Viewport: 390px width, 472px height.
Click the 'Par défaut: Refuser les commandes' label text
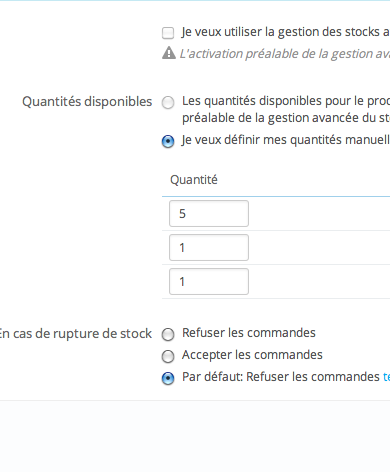(x=281, y=377)
